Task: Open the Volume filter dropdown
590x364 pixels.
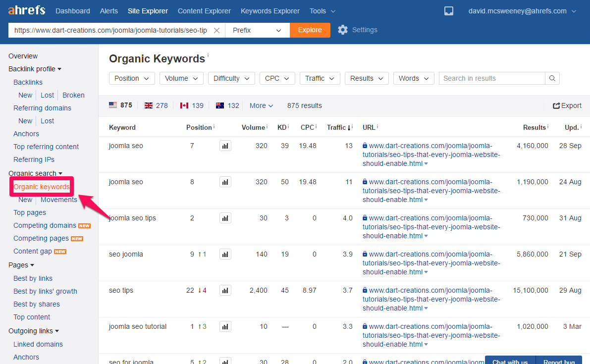Action: pos(181,78)
